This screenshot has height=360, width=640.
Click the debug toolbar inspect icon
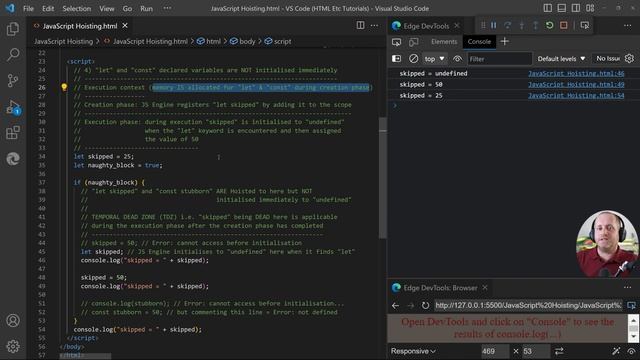[584, 25]
